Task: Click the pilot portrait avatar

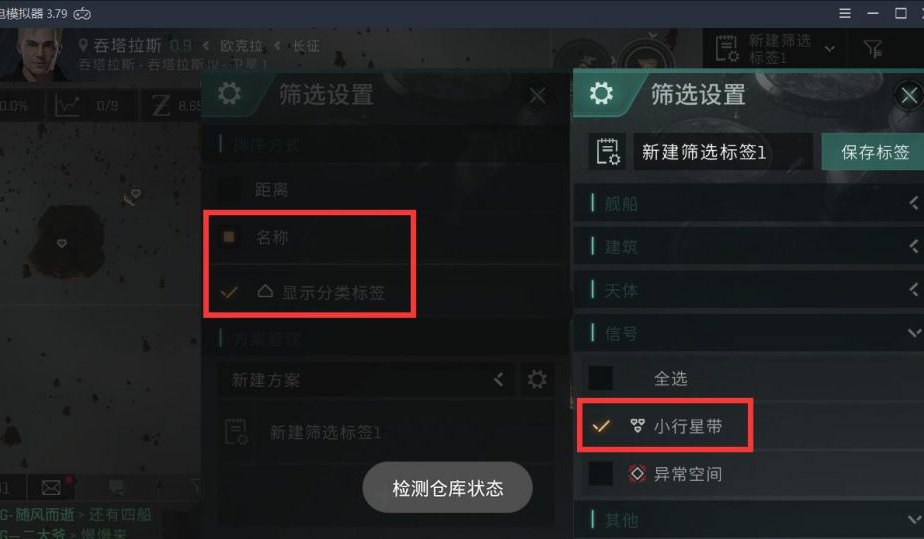Action: click(x=37, y=54)
